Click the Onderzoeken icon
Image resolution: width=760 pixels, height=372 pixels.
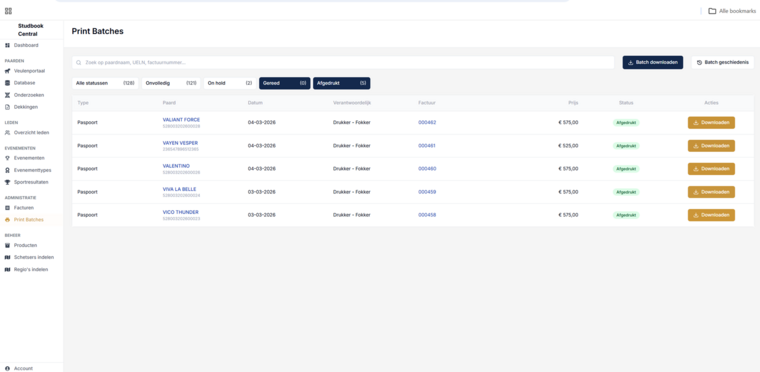pyautogui.click(x=7, y=95)
